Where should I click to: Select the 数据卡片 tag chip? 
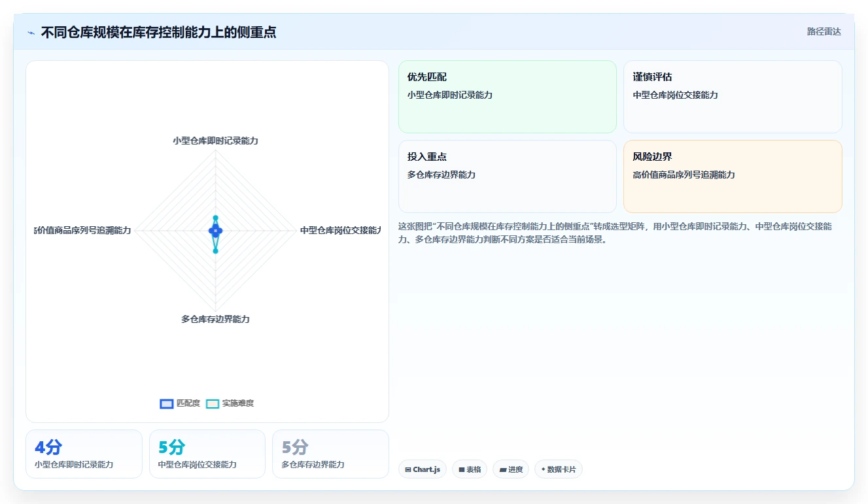(x=558, y=469)
